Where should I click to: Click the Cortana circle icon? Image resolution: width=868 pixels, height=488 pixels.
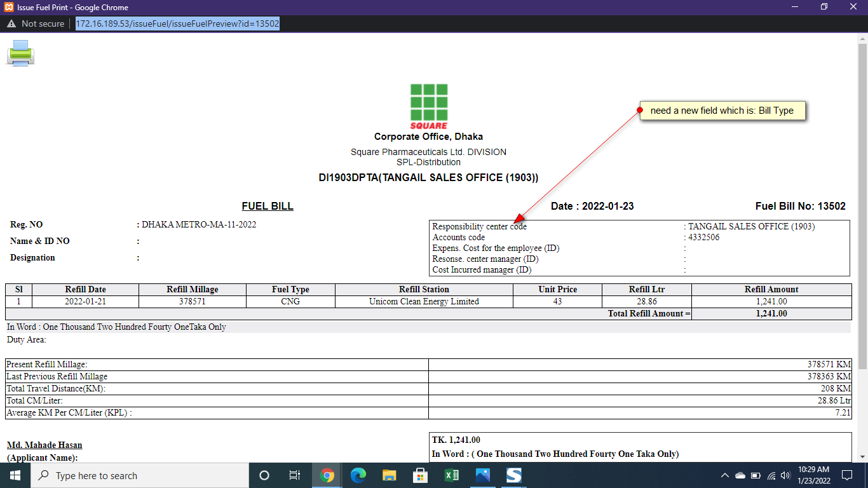tap(264, 475)
